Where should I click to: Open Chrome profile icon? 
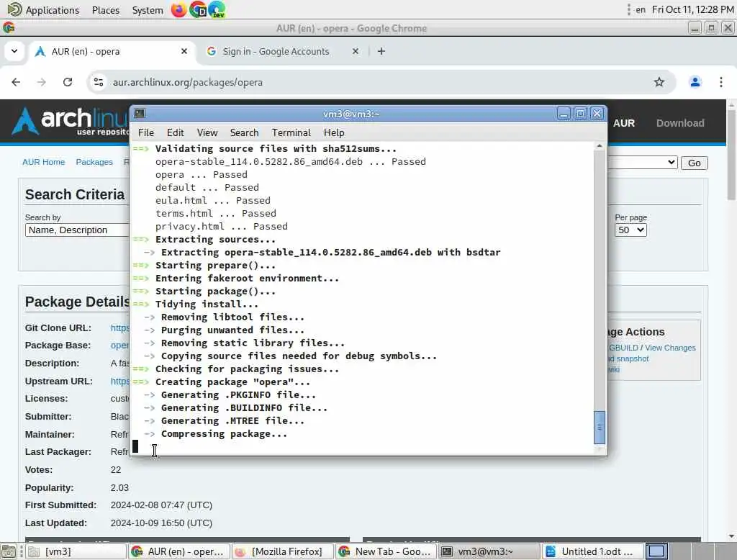click(x=695, y=82)
